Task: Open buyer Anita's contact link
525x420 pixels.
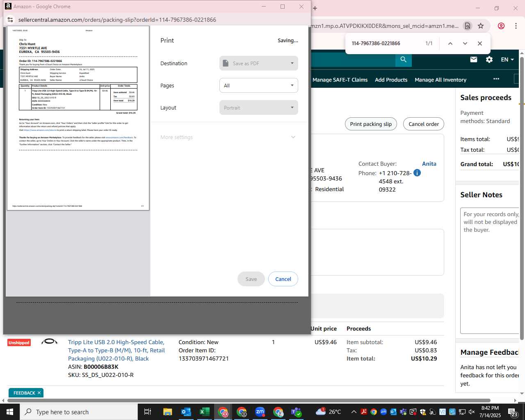Action: (429, 164)
